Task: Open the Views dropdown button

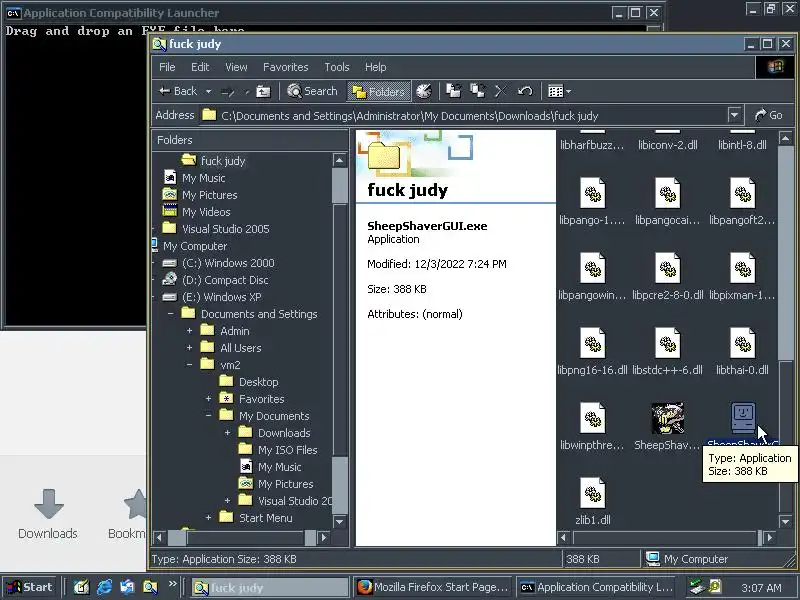Action: tap(559, 91)
